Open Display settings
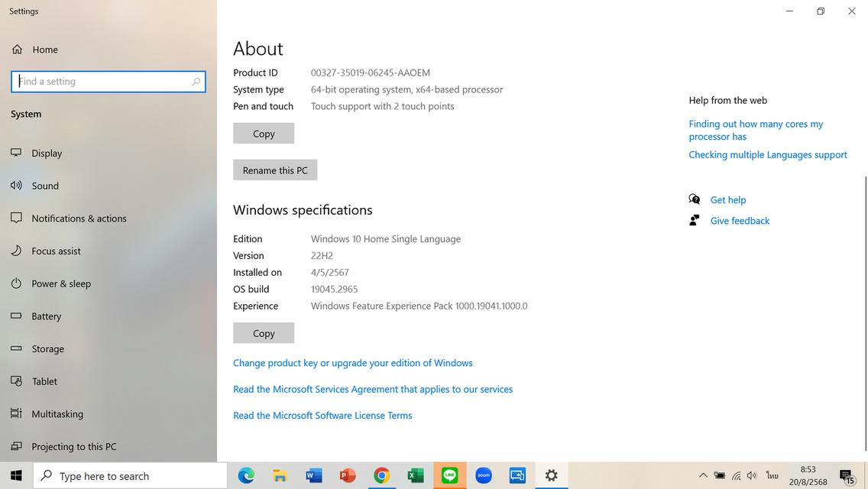 [108, 153]
